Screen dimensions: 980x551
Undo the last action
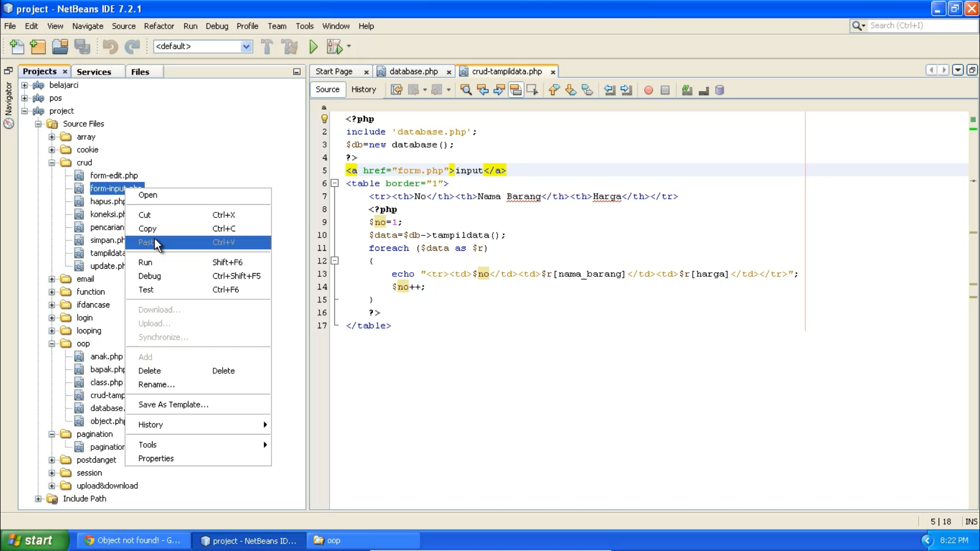click(110, 46)
